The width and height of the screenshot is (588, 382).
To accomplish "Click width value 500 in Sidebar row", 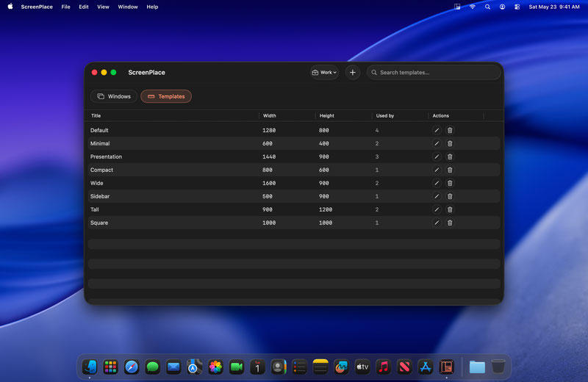I will 268,196.
